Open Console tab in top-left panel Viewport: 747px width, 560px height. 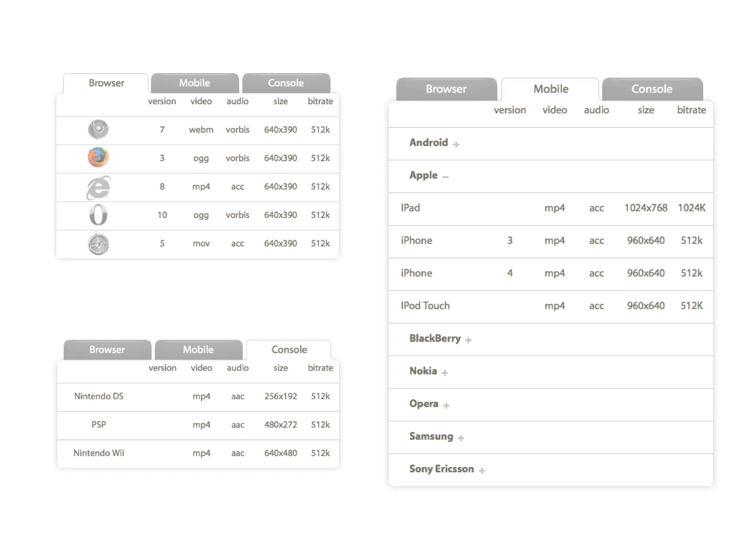click(286, 83)
